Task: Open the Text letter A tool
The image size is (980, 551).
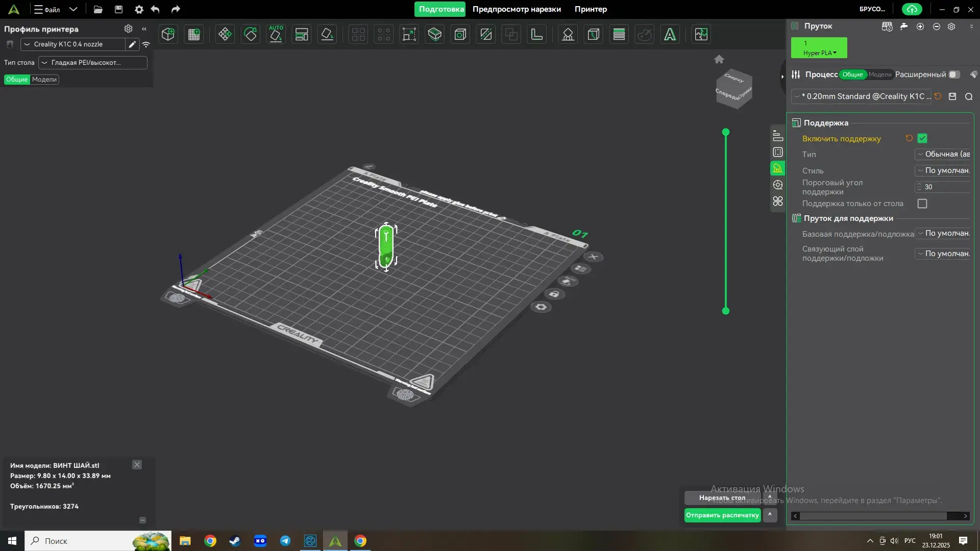Action: click(x=670, y=34)
